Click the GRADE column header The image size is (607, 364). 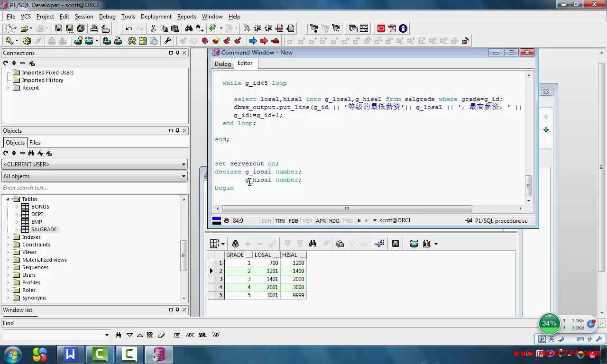239,255
